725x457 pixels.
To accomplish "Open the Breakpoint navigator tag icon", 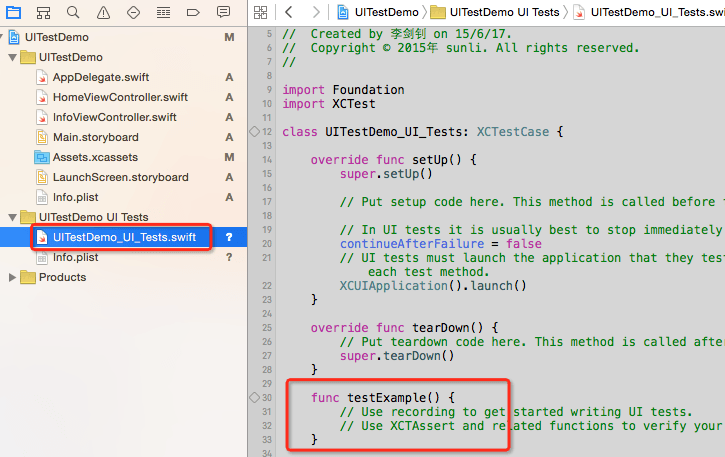I will click(x=193, y=12).
